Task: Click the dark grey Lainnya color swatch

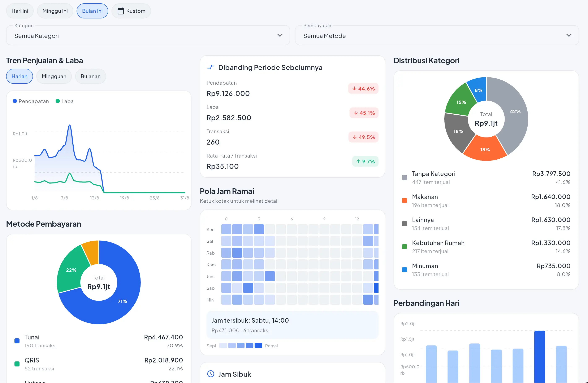Action: point(405,224)
